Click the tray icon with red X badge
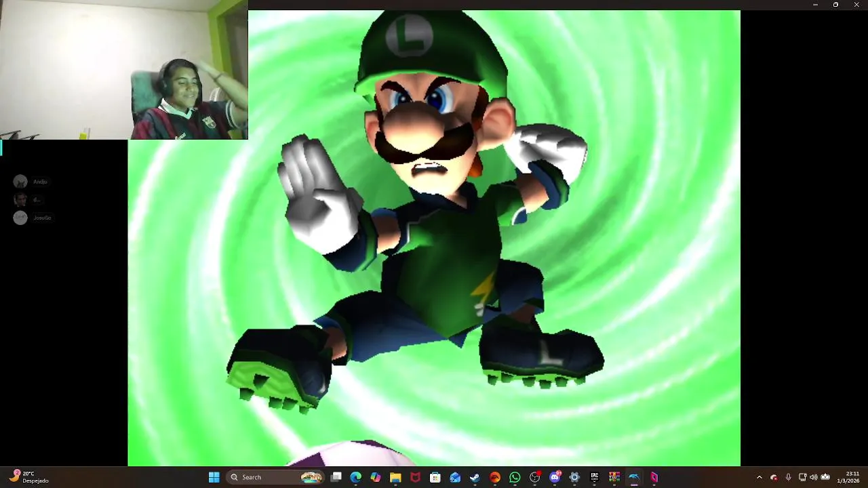868x488 pixels. [x=774, y=477]
